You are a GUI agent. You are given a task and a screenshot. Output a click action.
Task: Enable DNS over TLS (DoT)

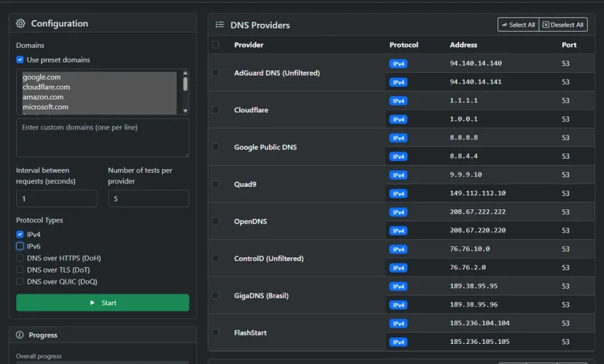[x=20, y=270]
